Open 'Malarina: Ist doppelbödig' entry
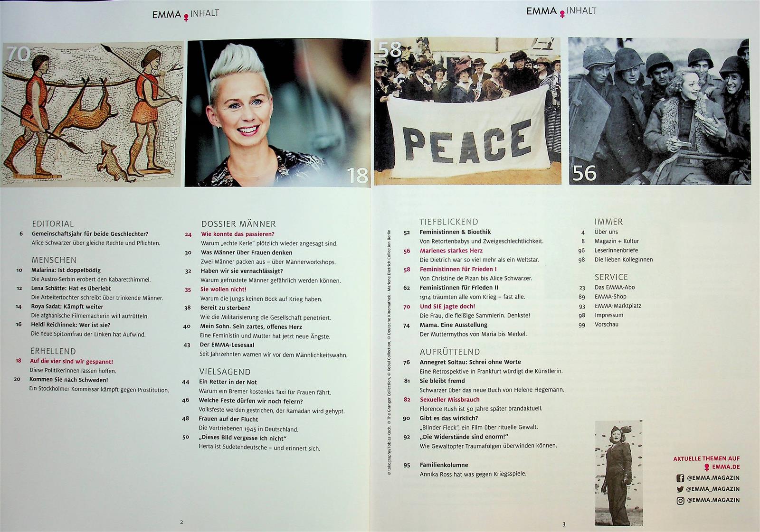Screen dimensions: 760x532 (x=66, y=270)
